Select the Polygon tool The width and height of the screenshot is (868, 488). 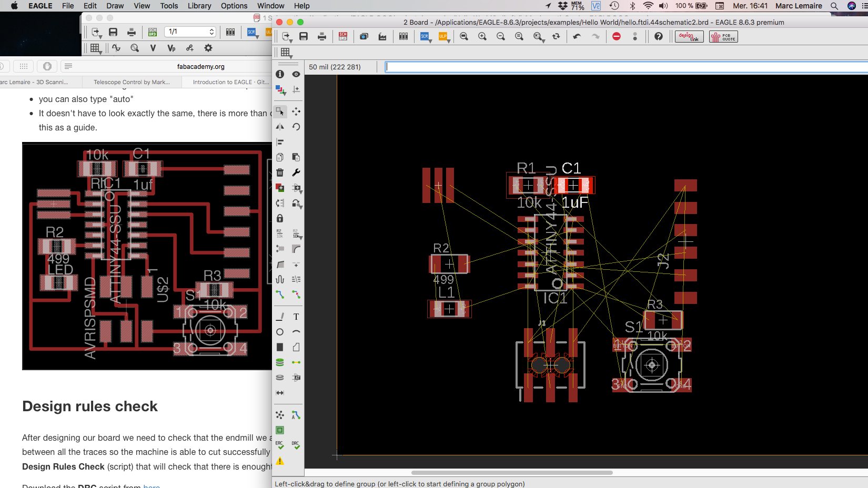pyautogui.click(x=296, y=347)
